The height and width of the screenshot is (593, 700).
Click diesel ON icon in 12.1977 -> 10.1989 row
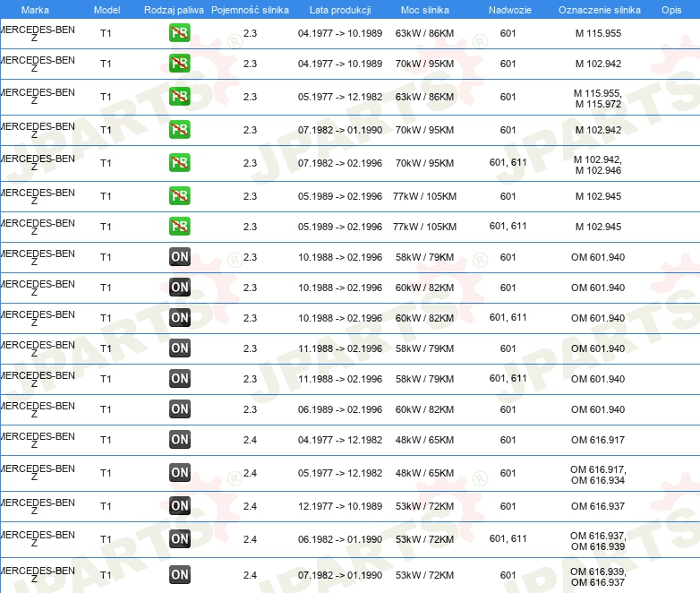179,505
